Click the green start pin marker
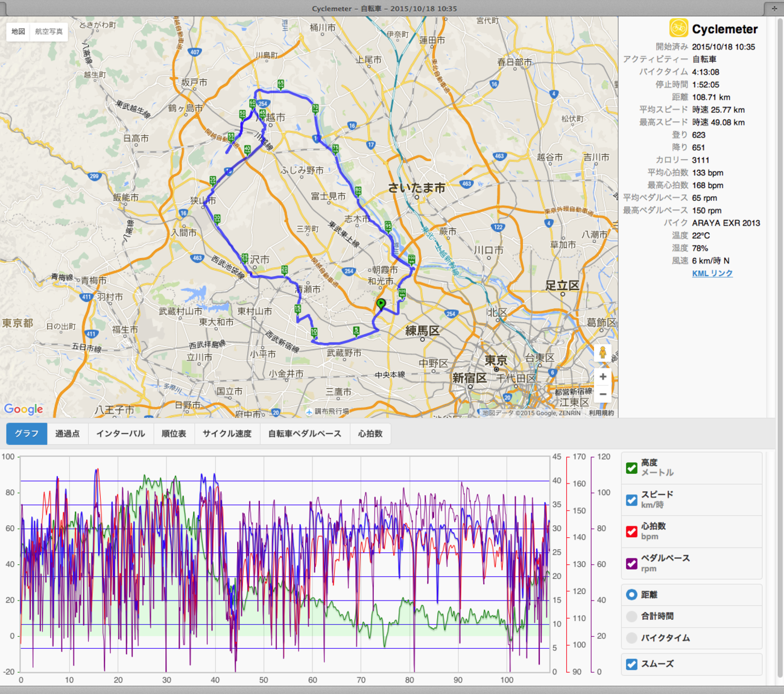 381,304
